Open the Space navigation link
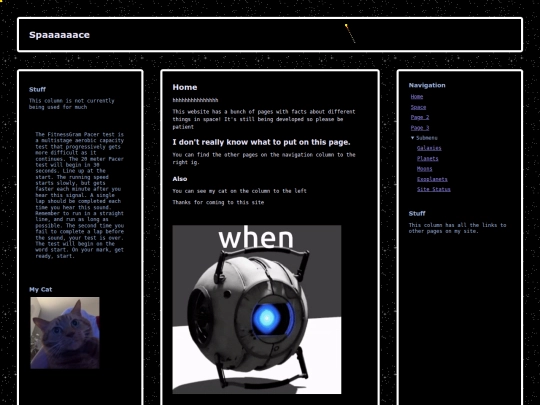Viewport: 540px width, 405px height. 418,107
